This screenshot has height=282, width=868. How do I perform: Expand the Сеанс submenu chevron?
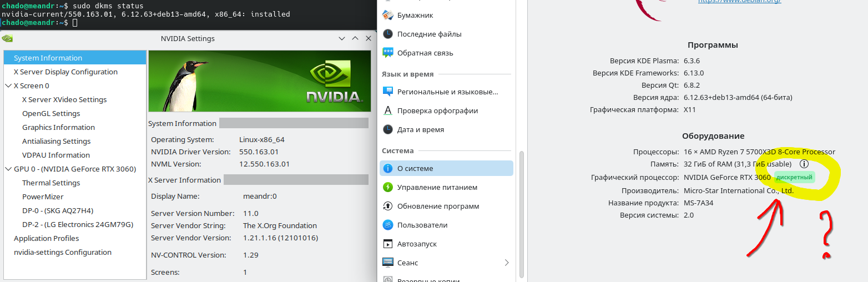(506, 263)
